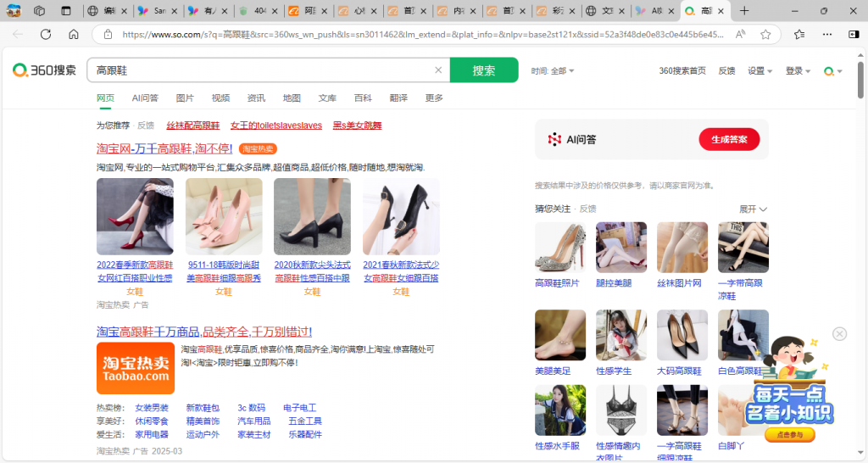Toggle vertical tabs icon in title bar
Screen dimensions: 868x463
pyautogui.click(x=66, y=10)
